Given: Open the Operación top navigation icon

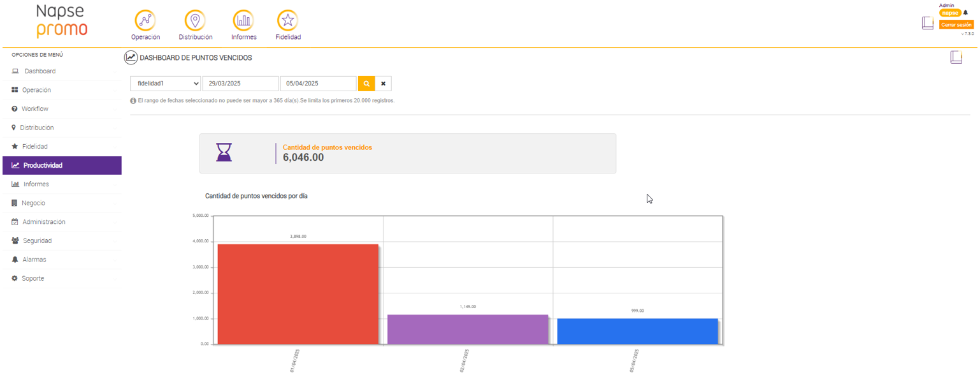Looking at the screenshot, I should 145,20.
